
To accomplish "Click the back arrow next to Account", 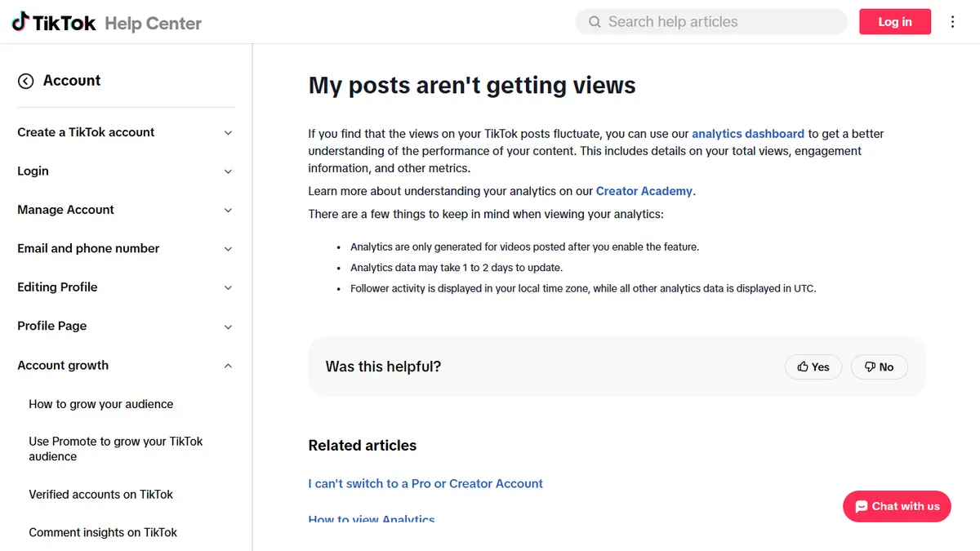I will point(26,81).
